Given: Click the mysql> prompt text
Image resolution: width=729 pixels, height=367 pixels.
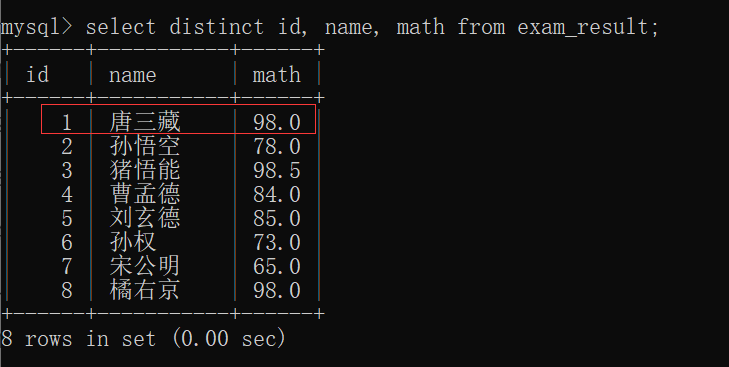Looking at the screenshot, I should pos(36,27).
